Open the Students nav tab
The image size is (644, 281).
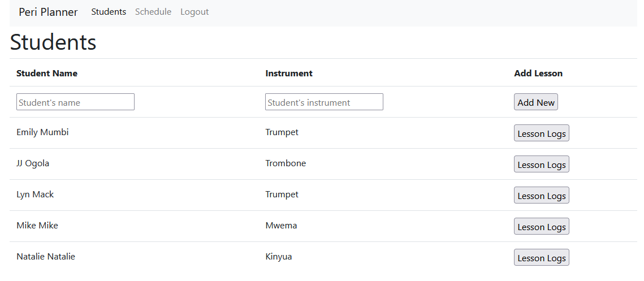109,12
